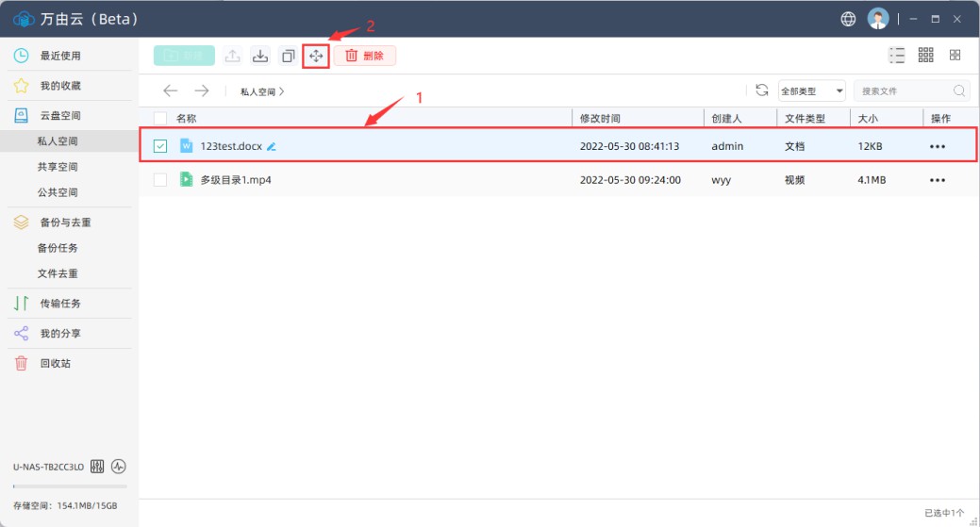980x527 pixels.
Task: Rename 123test.docx with pencil icon
Action: click(272, 147)
